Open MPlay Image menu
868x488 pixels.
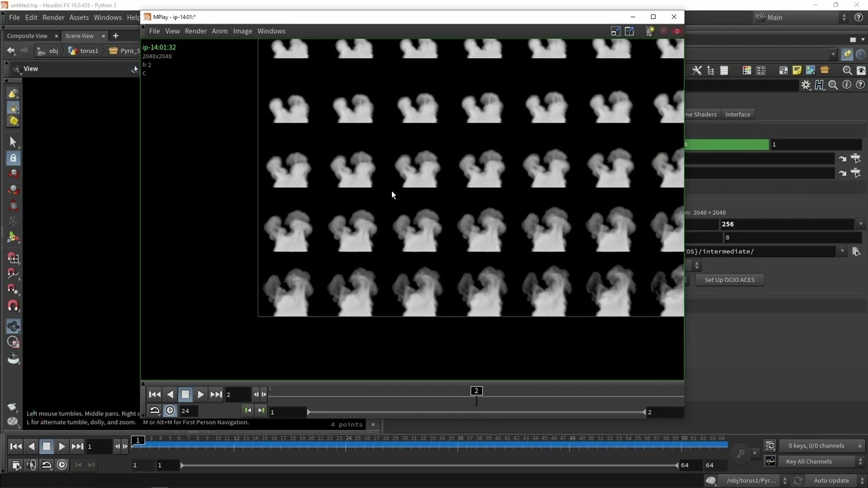tap(243, 31)
